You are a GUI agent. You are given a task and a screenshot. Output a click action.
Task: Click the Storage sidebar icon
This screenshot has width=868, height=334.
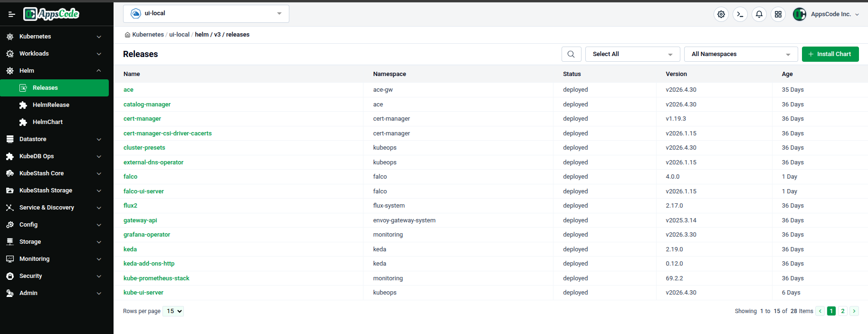10,242
